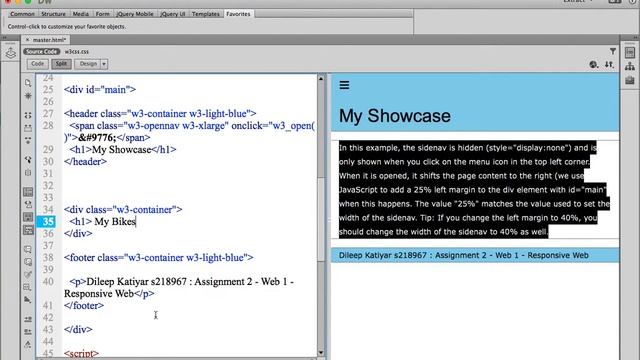This screenshot has height=360, width=640.
Task: Click the filter related files icon
Action: coord(613,51)
